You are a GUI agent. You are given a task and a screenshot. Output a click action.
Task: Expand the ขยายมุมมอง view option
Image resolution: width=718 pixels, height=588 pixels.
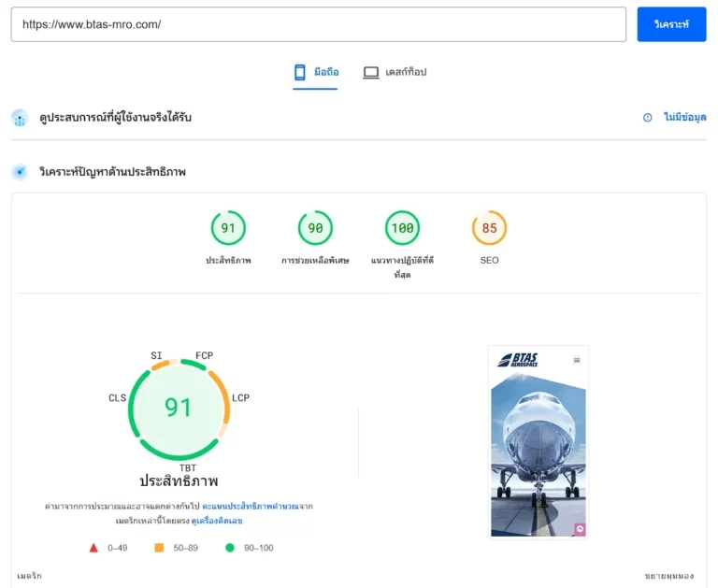click(669, 576)
